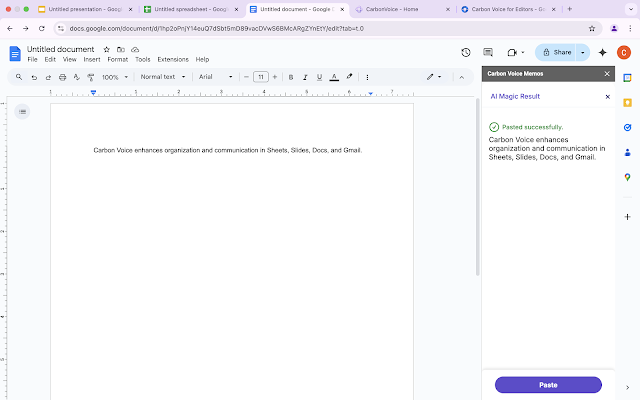Hide the side panel arrow
This screenshot has width=640, height=400.
click(627, 388)
